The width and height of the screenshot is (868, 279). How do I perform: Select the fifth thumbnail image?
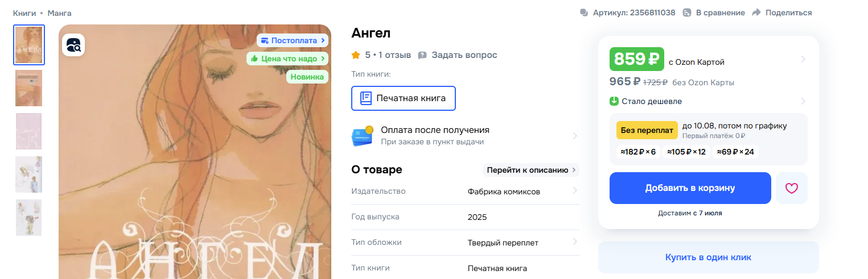coord(29,218)
